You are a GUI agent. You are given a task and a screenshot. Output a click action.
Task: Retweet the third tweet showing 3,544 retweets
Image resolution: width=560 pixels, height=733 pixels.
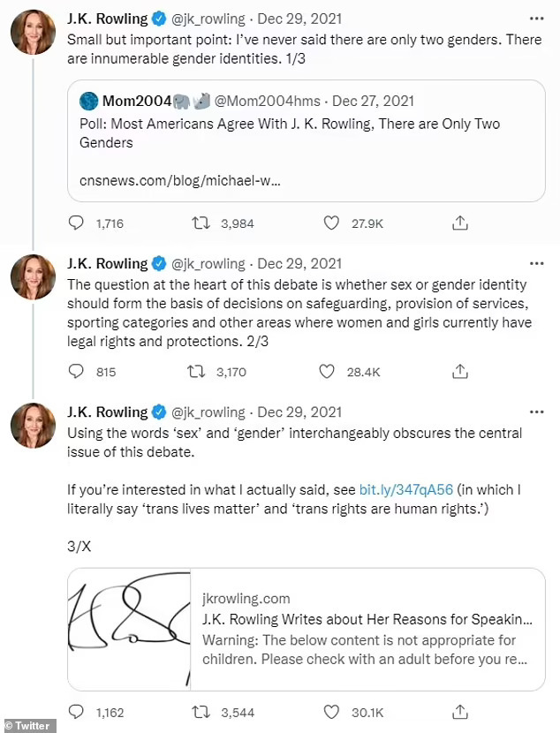tap(201, 711)
